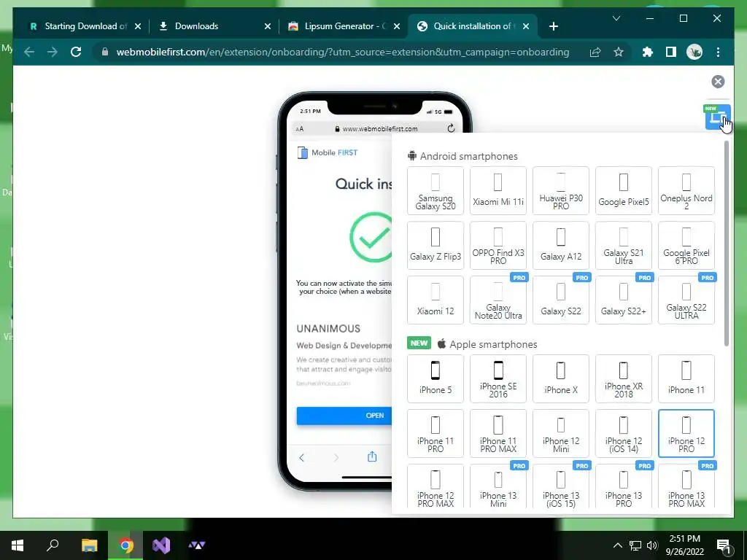747x560 pixels.
Task: Open File Explorer from taskbar
Action: [89, 545]
